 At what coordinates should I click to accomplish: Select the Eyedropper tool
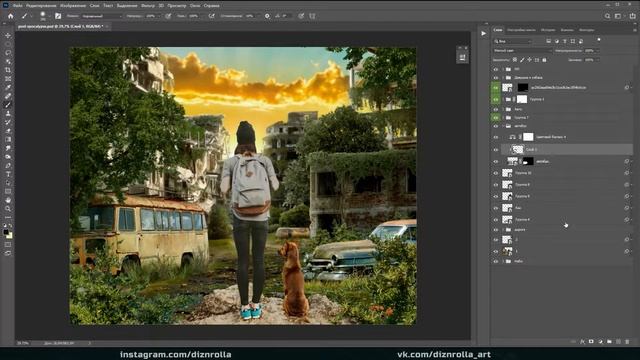pos(8,87)
